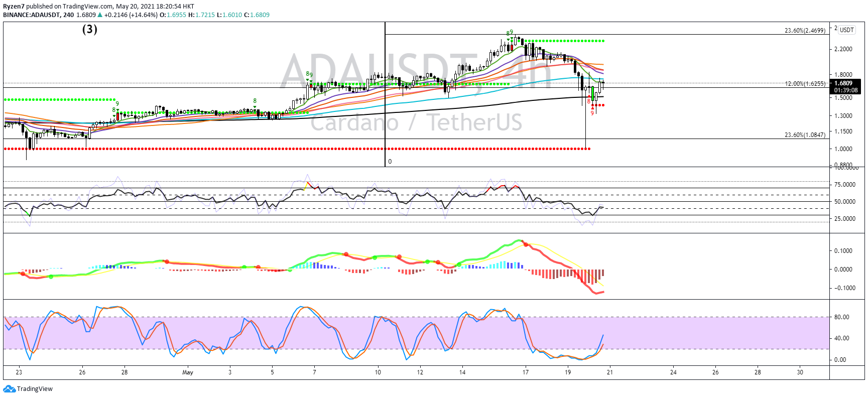Click the high price value 1.7215
The image size is (868, 398).
[205, 15]
